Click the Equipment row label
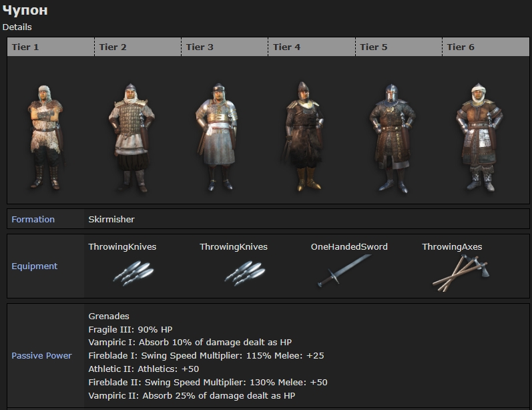532x410 pixels. pos(35,266)
